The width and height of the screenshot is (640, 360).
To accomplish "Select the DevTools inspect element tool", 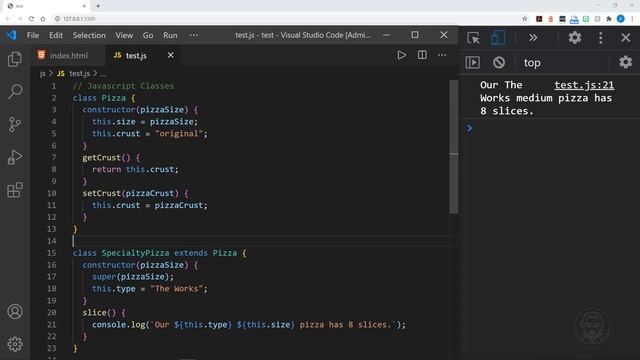I will [x=473, y=38].
